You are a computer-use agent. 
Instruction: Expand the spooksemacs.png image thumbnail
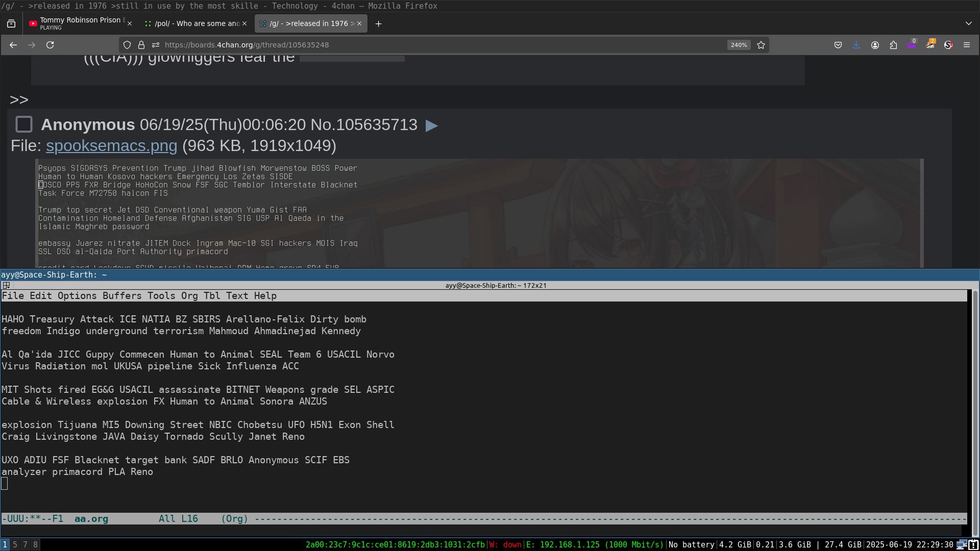coord(480,213)
